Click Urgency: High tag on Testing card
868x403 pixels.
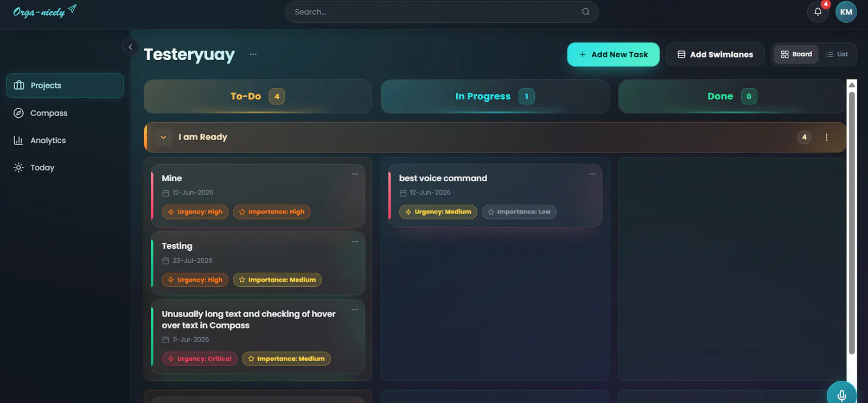195,280
